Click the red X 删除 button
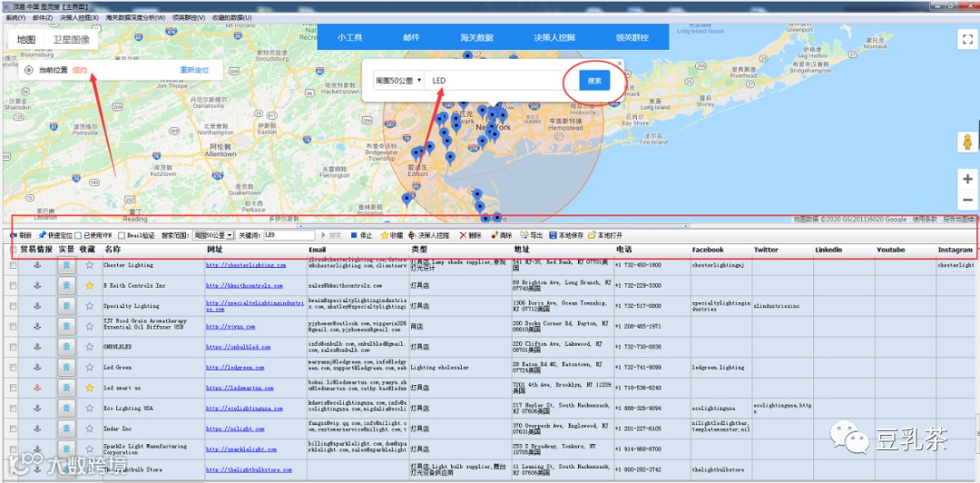 471,235
